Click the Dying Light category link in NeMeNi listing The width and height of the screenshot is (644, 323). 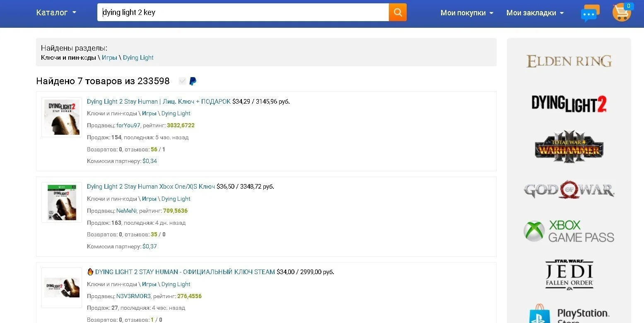pyautogui.click(x=176, y=199)
